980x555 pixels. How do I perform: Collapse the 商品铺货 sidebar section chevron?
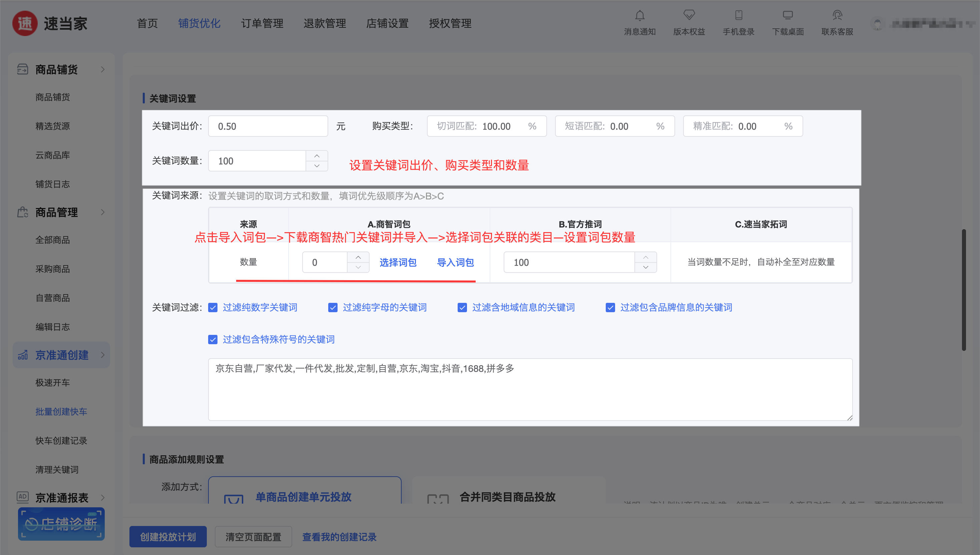[x=102, y=69]
